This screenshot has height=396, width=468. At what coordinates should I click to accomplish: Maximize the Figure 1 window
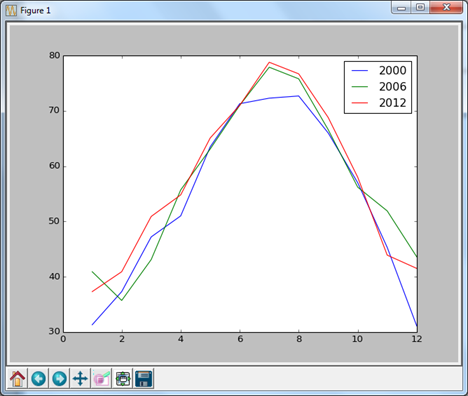[x=420, y=7]
